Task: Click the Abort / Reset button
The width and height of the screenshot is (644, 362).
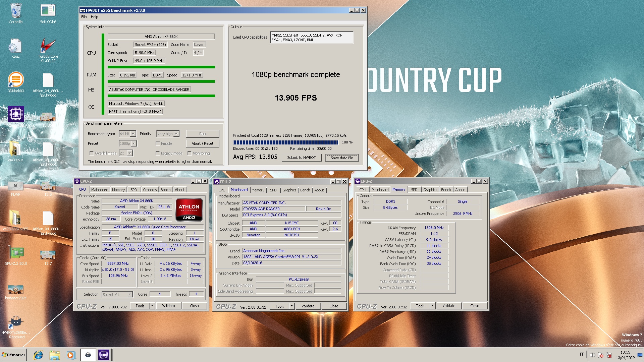Action: [203, 143]
